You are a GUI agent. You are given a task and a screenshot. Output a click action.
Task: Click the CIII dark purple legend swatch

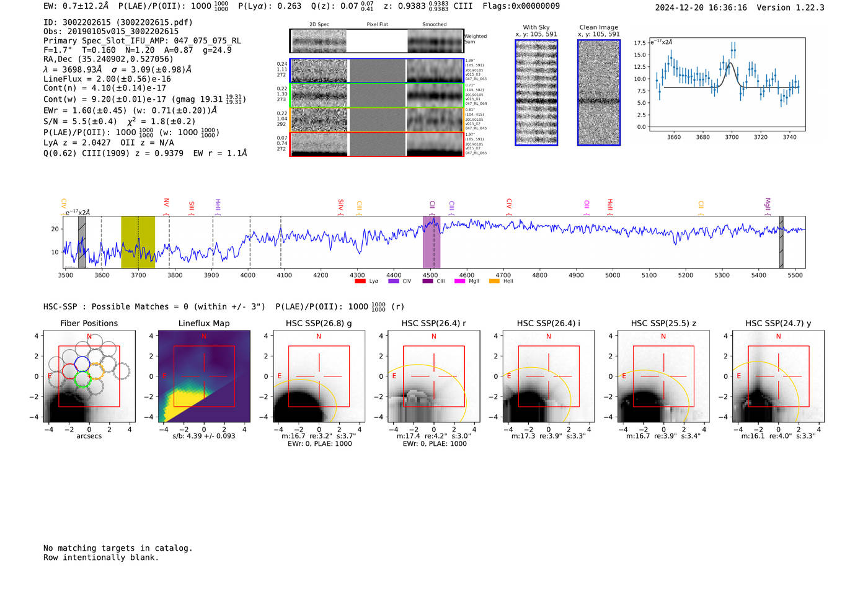(427, 282)
